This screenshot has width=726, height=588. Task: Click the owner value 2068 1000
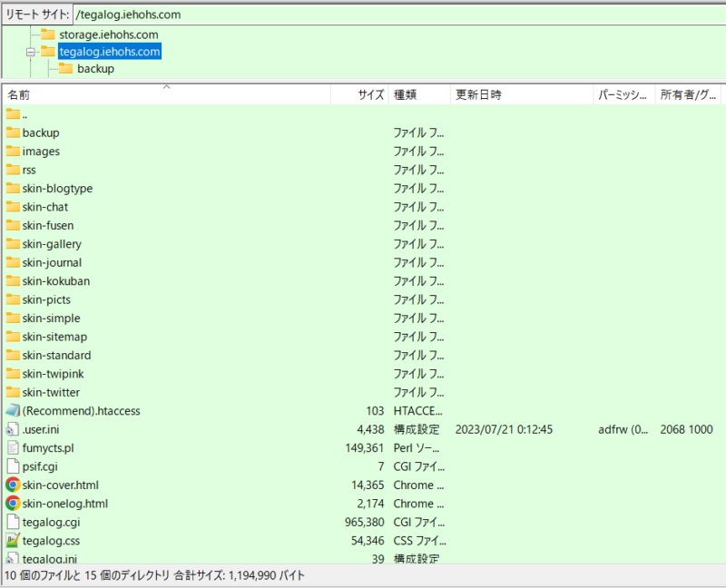[686, 429]
